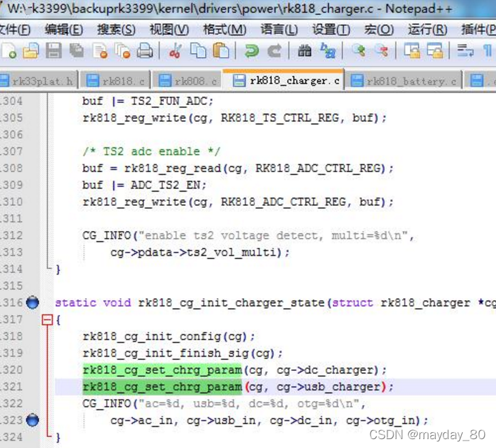Image resolution: width=496 pixels, height=448 pixels.
Task: Click cg->dc_charger argument on line 1320
Action: pyautogui.click(x=325, y=370)
